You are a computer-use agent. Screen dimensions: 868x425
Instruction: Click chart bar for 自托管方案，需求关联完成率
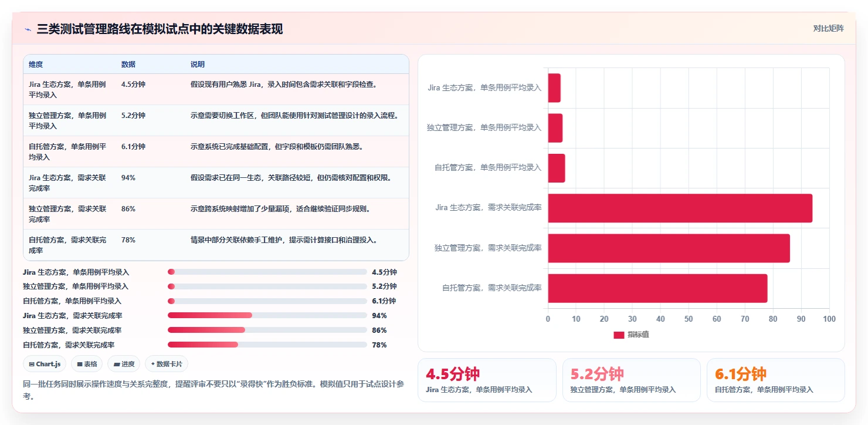click(658, 288)
